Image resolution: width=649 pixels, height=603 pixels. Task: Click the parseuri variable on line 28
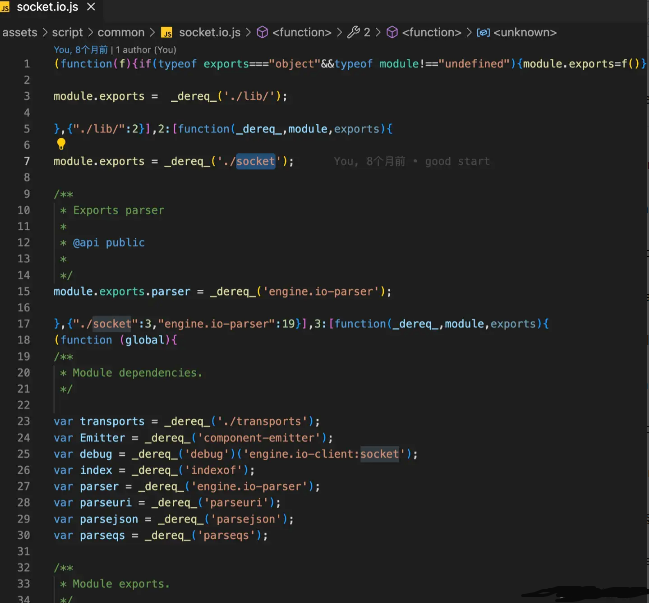tap(106, 502)
